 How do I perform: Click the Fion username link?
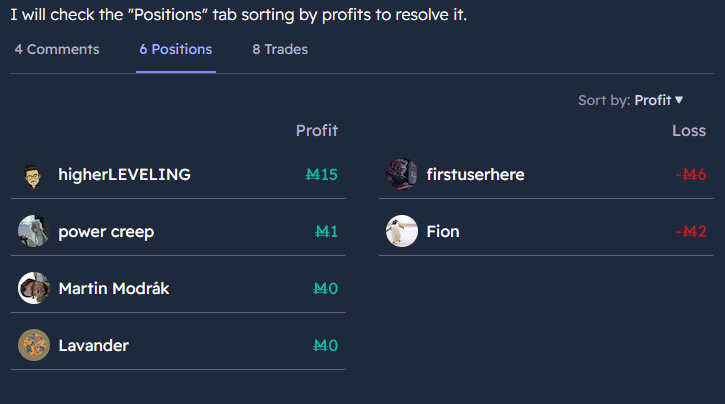(443, 231)
